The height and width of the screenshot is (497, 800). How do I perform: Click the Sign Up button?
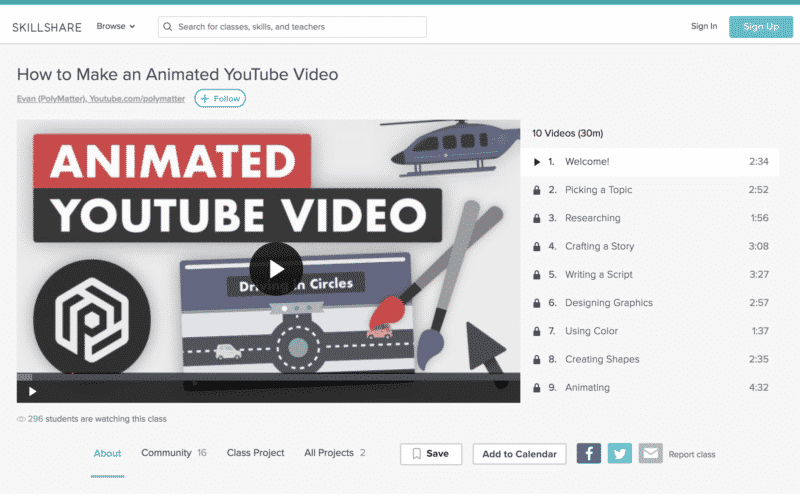761,27
